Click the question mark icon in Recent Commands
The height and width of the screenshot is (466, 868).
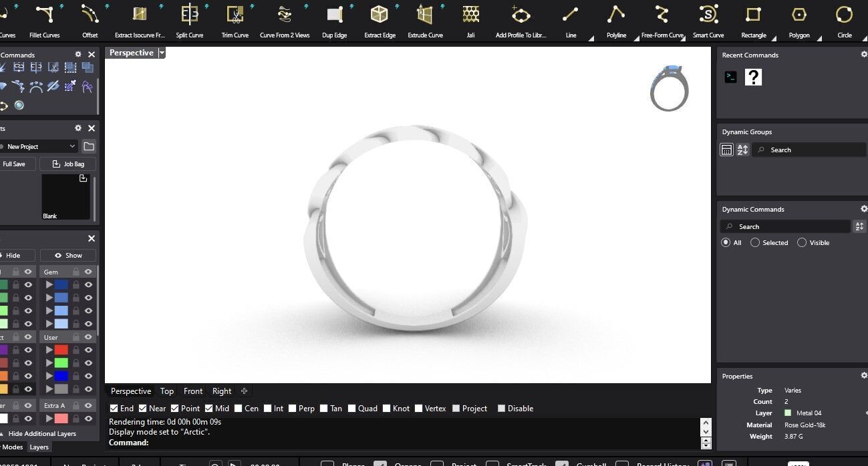pos(754,77)
